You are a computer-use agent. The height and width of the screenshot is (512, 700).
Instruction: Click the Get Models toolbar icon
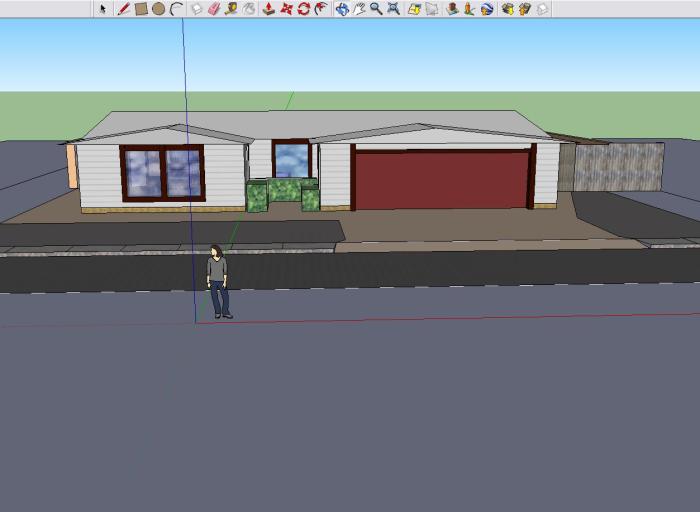pos(507,9)
